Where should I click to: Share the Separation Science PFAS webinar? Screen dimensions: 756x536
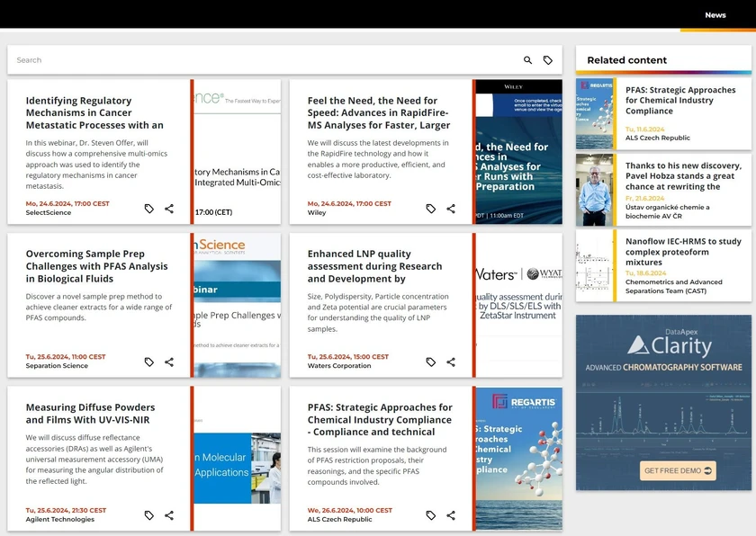click(169, 362)
